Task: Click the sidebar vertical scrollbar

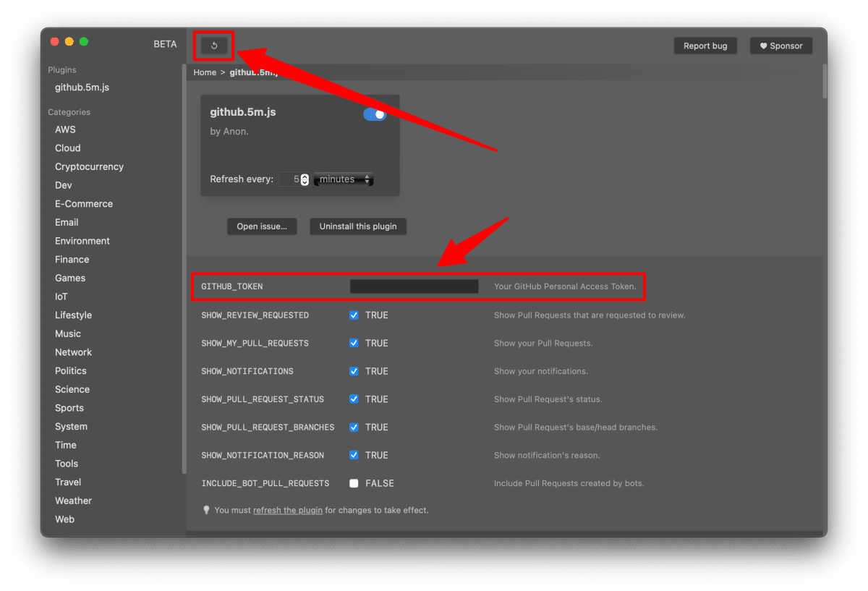Action: click(x=184, y=269)
